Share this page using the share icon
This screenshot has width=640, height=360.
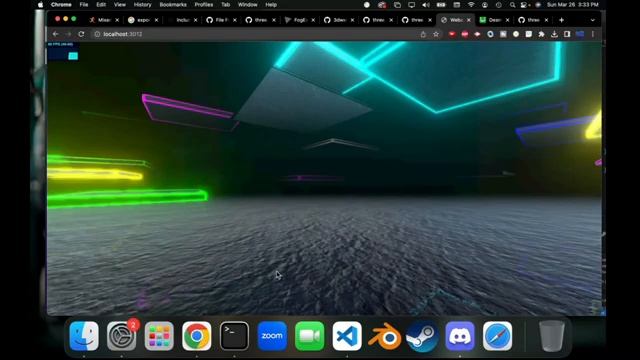click(x=423, y=34)
